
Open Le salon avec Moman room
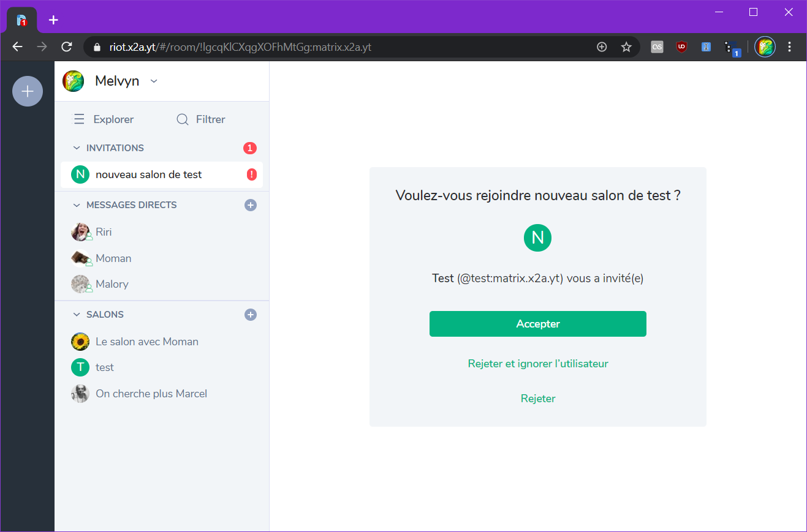pyautogui.click(x=146, y=342)
